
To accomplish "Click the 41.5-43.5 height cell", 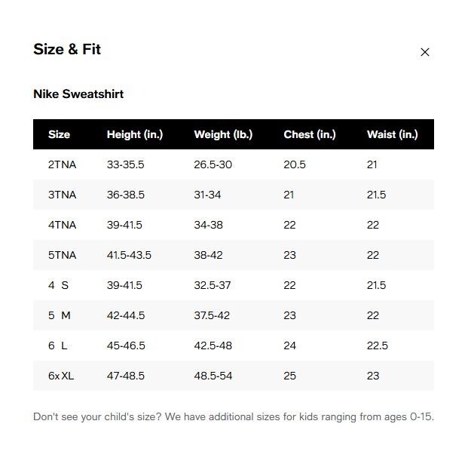I will tap(129, 255).
